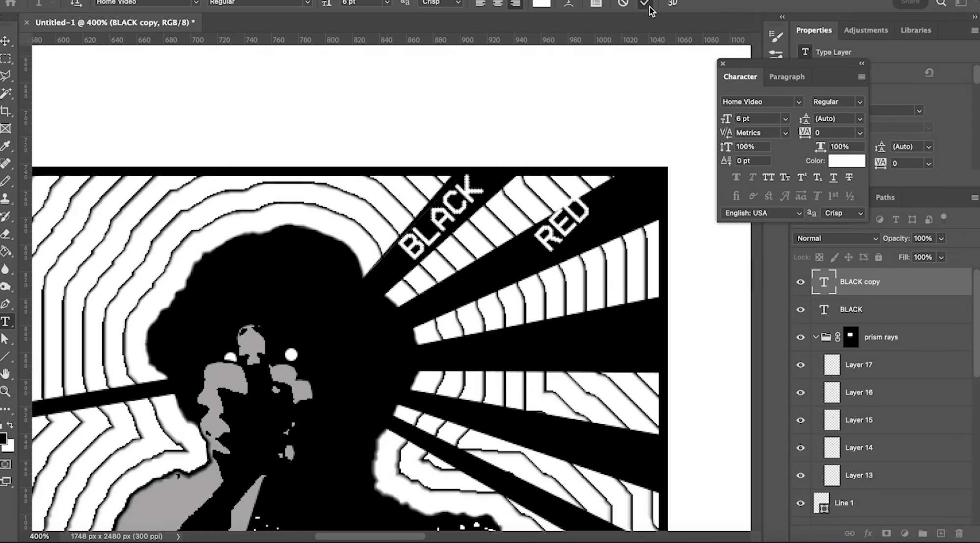The image size is (980, 543).
Task: Select the Pen tool
Action: point(6,304)
